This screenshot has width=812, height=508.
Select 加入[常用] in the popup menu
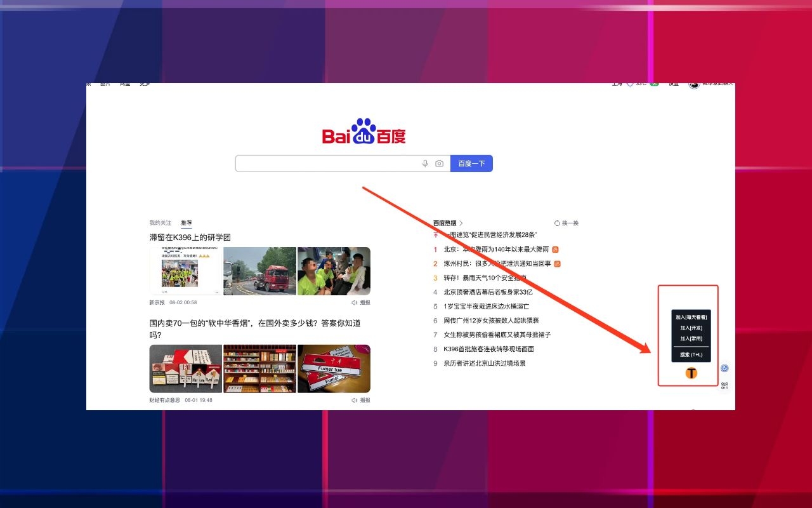click(691, 339)
